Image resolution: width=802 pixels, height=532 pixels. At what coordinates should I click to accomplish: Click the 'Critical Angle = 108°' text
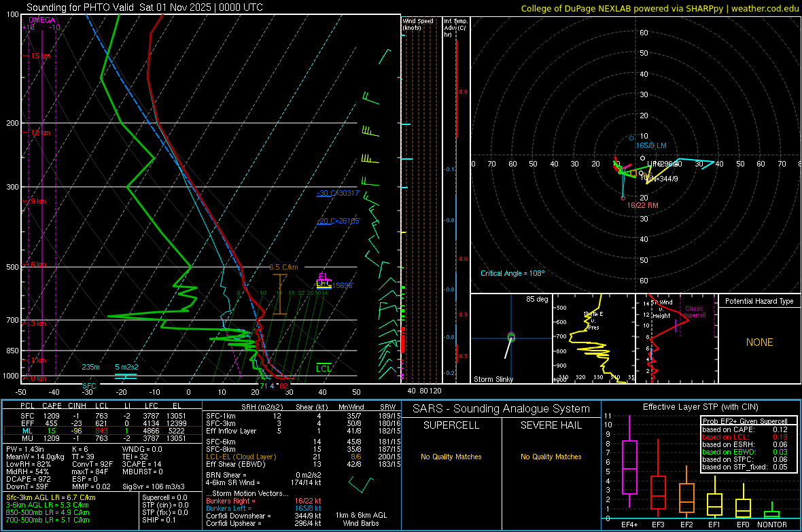click(512, 273)
